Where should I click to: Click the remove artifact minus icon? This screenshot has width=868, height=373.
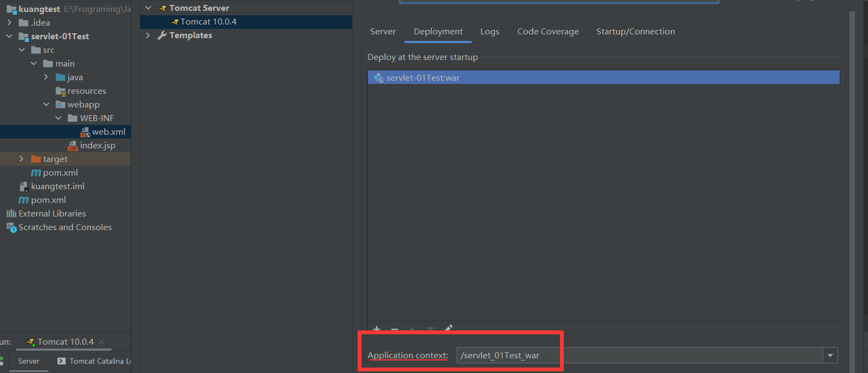(x=395, y=329)
